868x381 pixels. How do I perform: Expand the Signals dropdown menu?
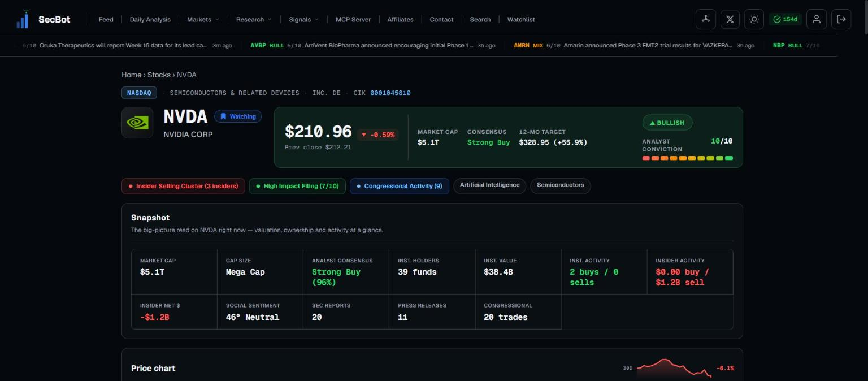tap(303, 19)
